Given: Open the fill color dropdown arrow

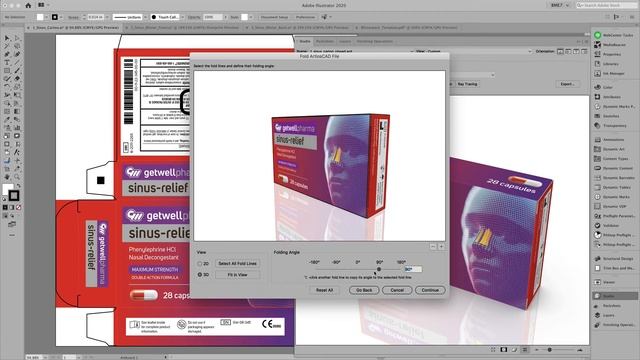Looking at the screenshot, I should click(47, 17).
